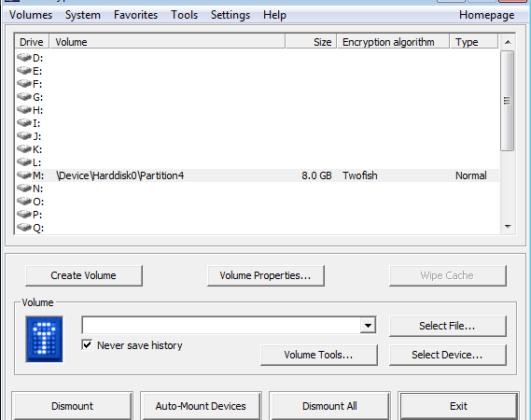Click the Volume Properties button

click(265, 275)
